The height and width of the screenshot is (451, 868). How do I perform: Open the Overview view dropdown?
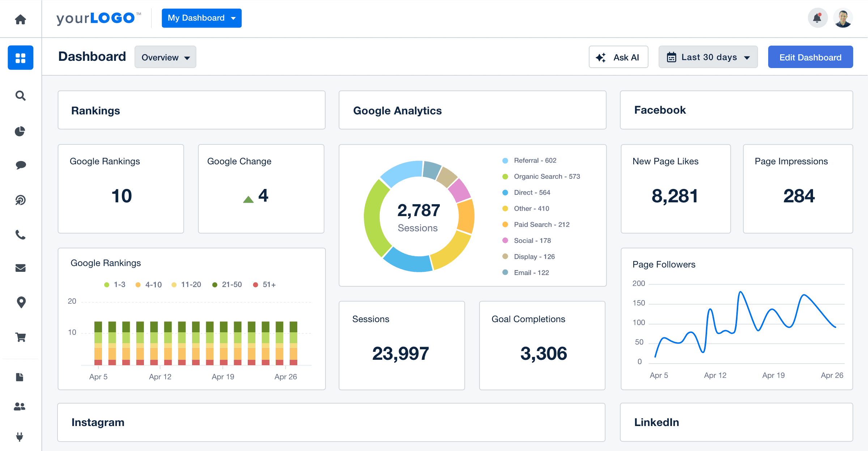[x=165, y=57]
